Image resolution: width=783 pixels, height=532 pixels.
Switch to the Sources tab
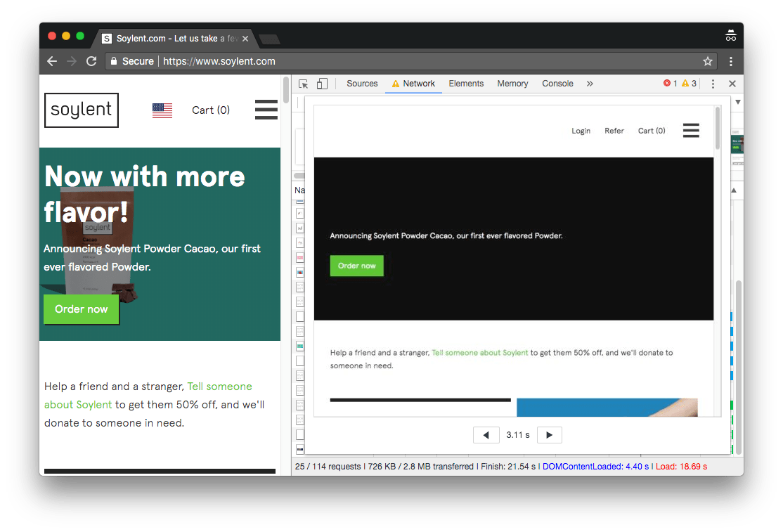(x=362, y=84)
